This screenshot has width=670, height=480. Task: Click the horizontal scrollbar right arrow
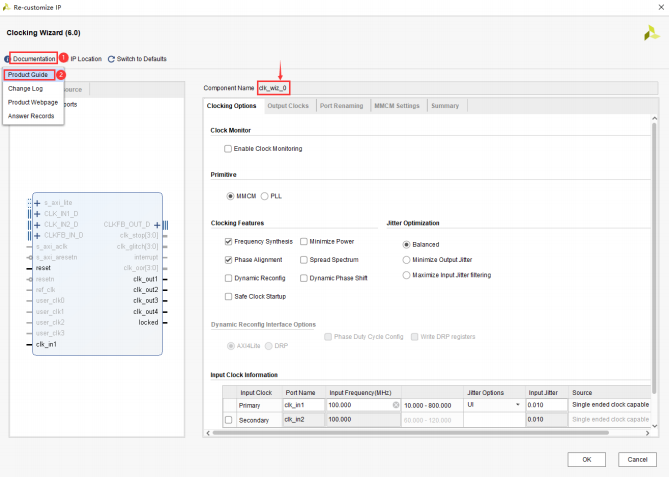(x=647, y=433)
